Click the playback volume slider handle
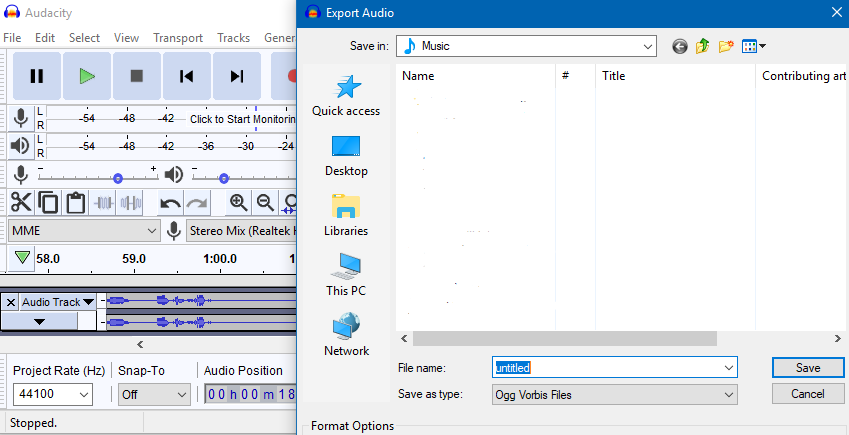 coord(224,178)
